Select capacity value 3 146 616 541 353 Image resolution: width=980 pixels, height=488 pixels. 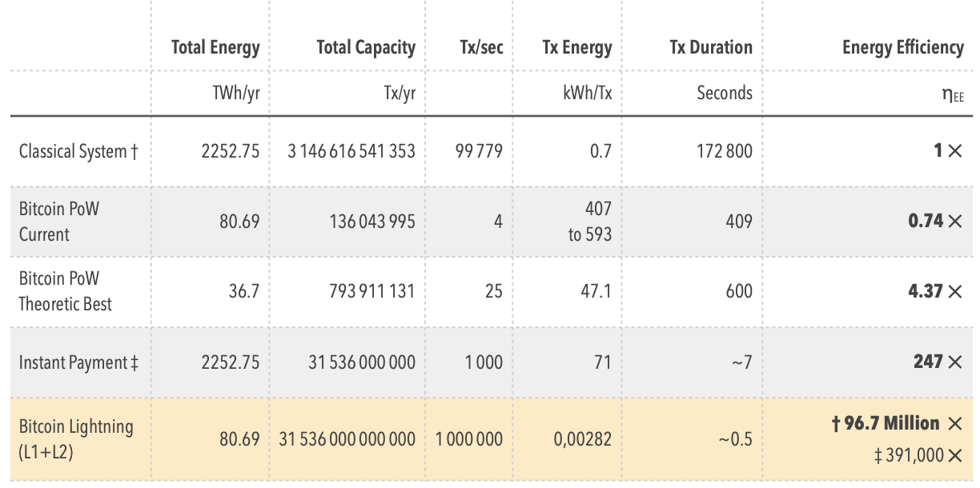click(x=351, y=151)
